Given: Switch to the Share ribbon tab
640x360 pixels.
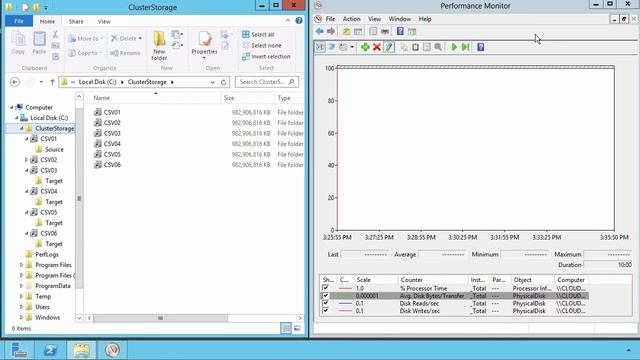Looking at the screenshot, I should (76, 21).
